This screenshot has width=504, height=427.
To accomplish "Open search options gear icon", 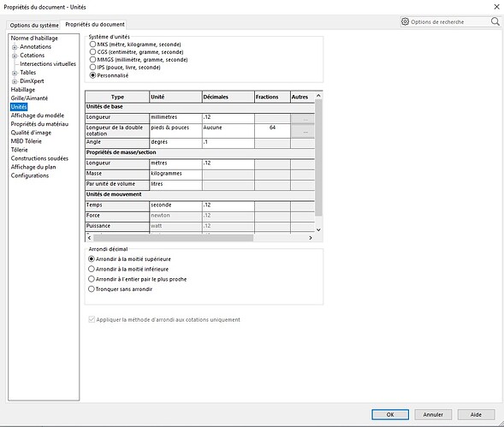I will tap(405, 21).
